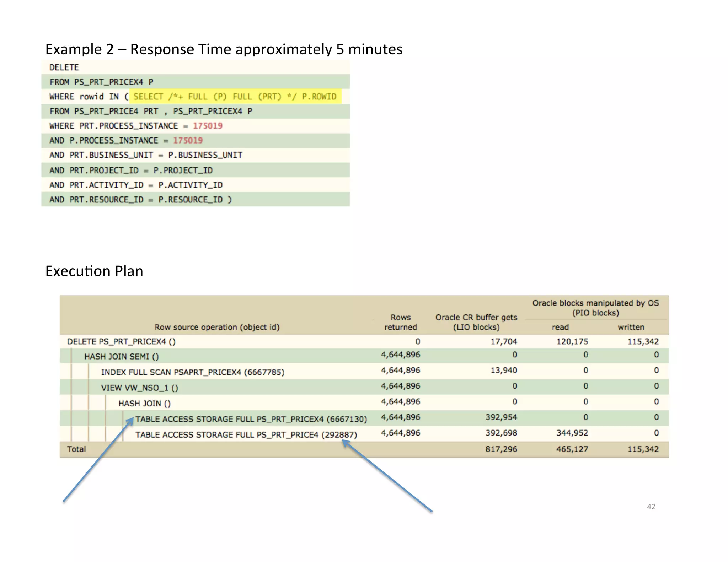
Task: Click the red 175019 value after P.PROCESS_INSTANCE
Action: tap(188, 140)
